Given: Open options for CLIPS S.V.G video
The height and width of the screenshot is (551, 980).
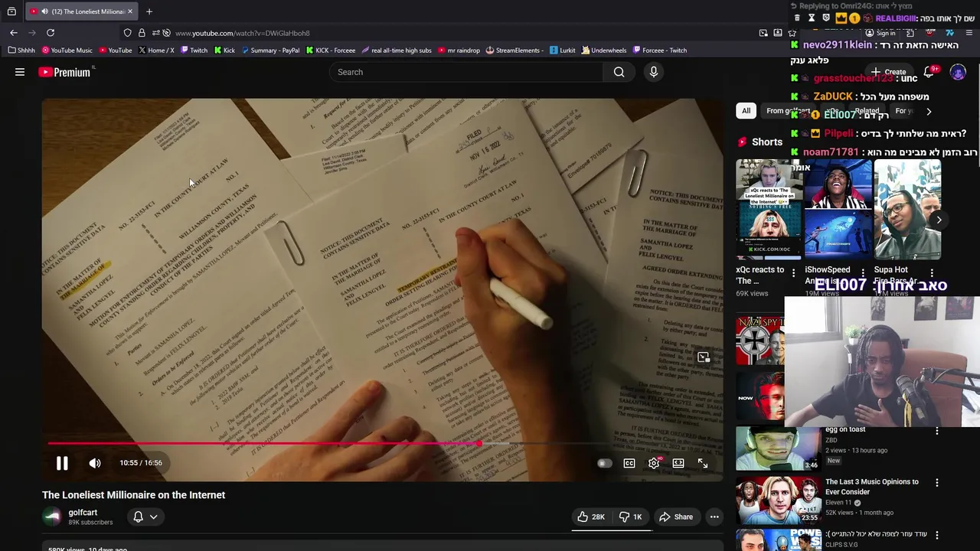Looking at the screenshot, I should pyautogui.click(x=936, y=535).
